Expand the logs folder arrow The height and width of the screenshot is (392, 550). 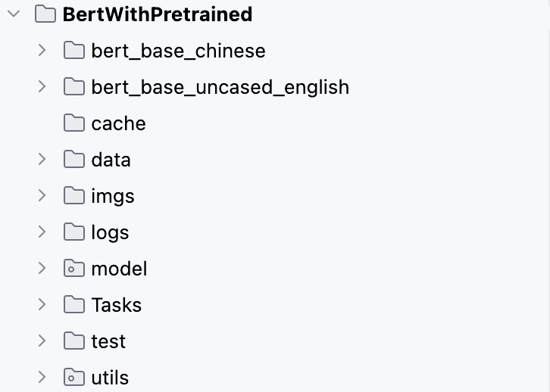tap(42, 232)
